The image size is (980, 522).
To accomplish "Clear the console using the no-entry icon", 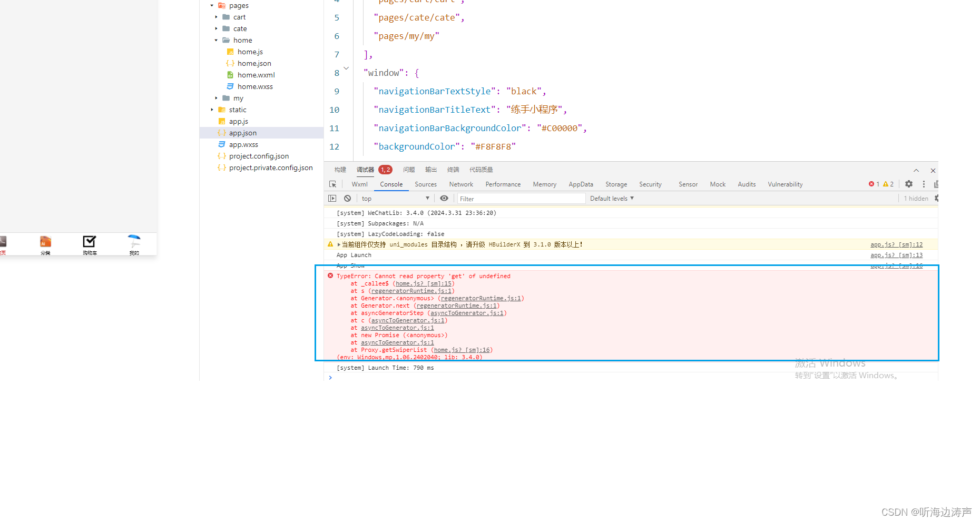I will [x=347, y=198].
